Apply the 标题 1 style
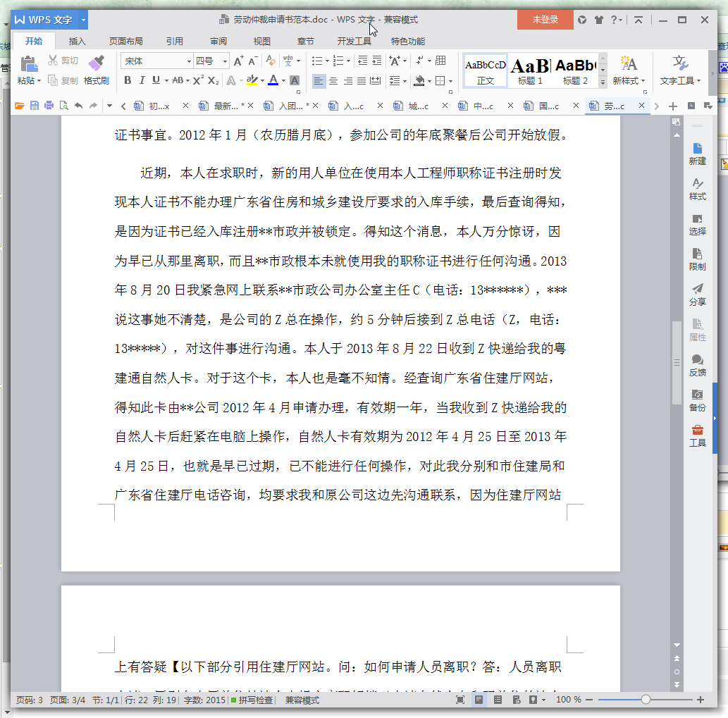Viewport: 728px width, 718px height. [x=530, y=70]
